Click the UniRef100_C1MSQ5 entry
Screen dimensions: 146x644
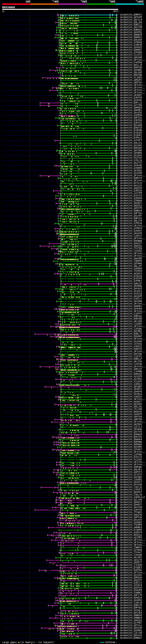(x=131, y=555)
